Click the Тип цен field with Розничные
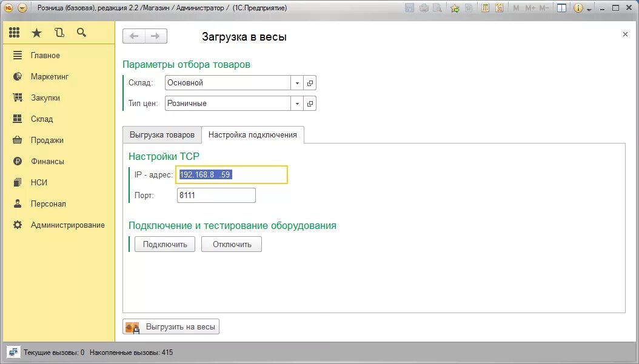This screenshot has width=639, height=364. click(x=228, y=104)
